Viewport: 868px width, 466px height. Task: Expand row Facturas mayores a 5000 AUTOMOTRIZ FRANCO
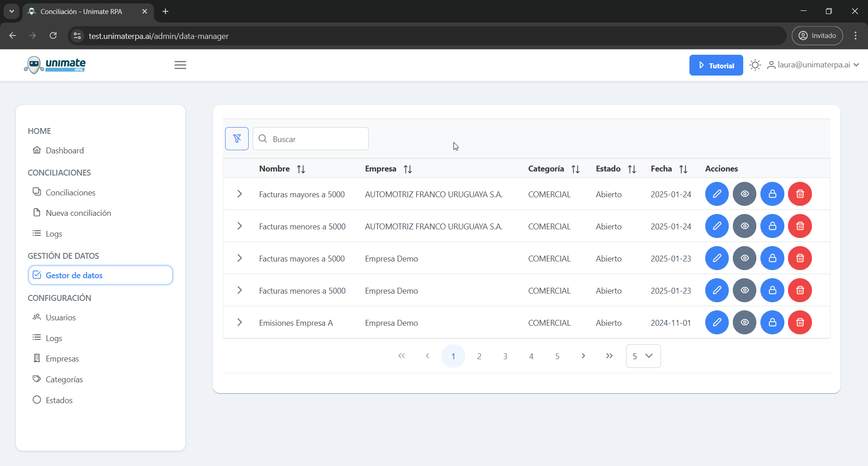240,194
